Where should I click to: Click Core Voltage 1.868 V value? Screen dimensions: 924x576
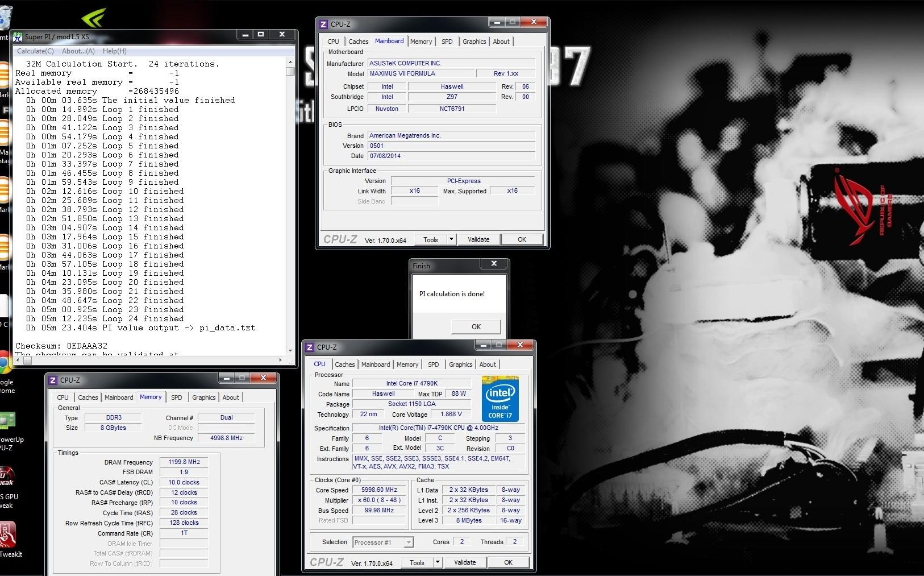(x=451, y=414)
